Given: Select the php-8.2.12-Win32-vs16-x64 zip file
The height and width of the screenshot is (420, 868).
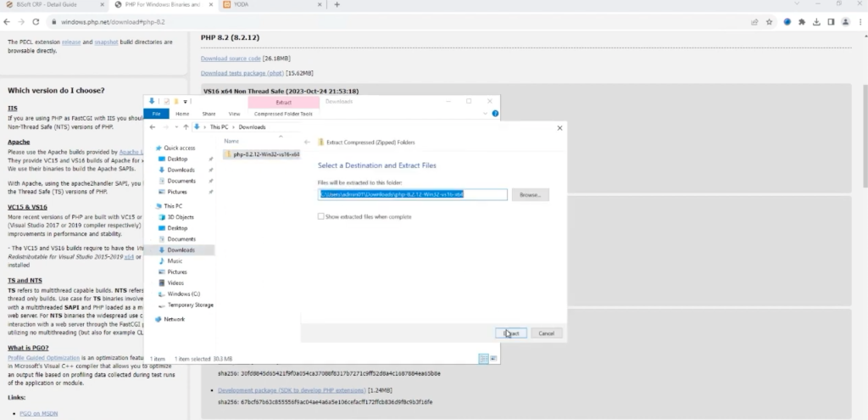Looking at the screenshot, I should click(262, 154).
